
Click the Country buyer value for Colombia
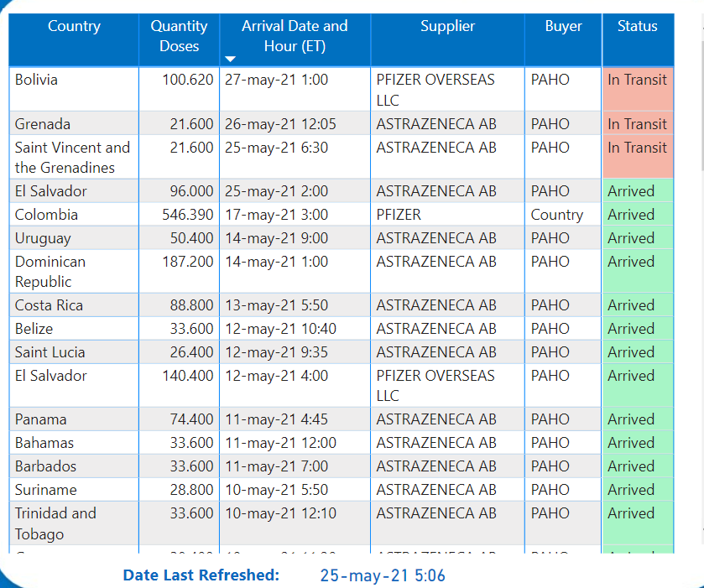point(556,215)
